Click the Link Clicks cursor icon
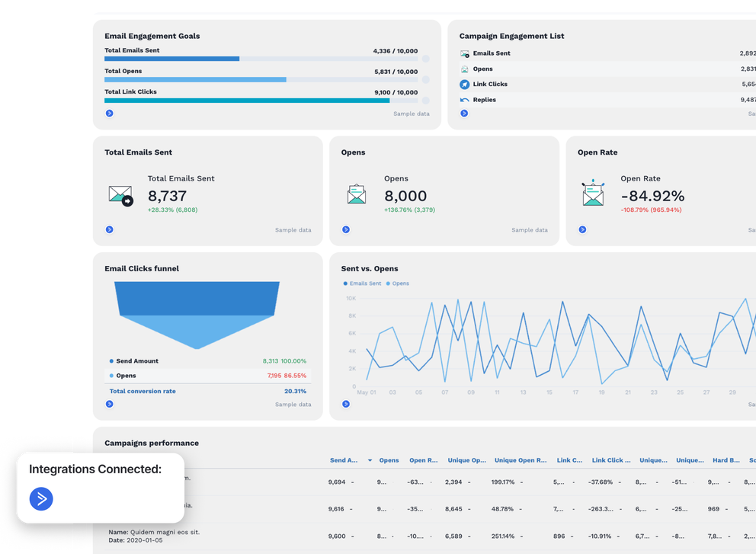Image resolution: width=756 pixels, height=554 pixels. (464, 85)
